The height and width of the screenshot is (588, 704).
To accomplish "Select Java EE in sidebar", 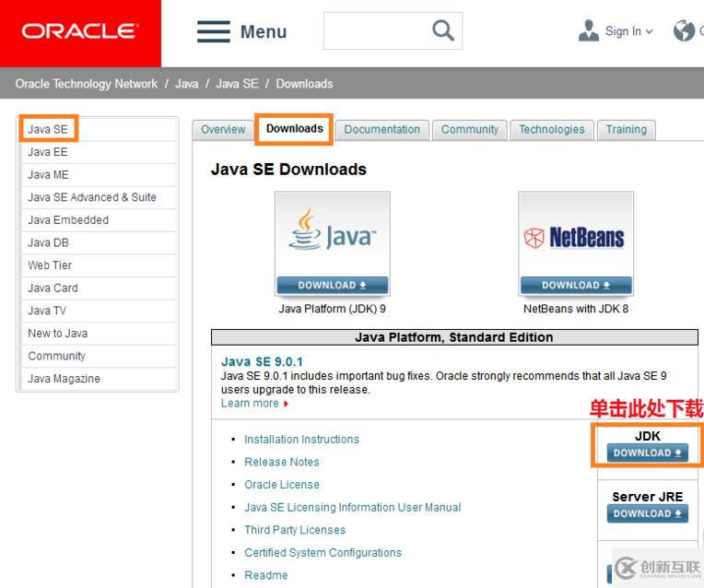I will (99, 152).
